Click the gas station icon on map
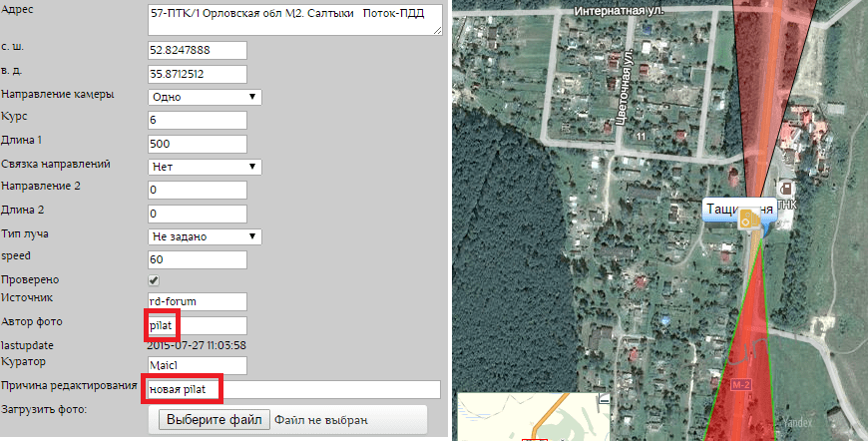 point(787,187)
